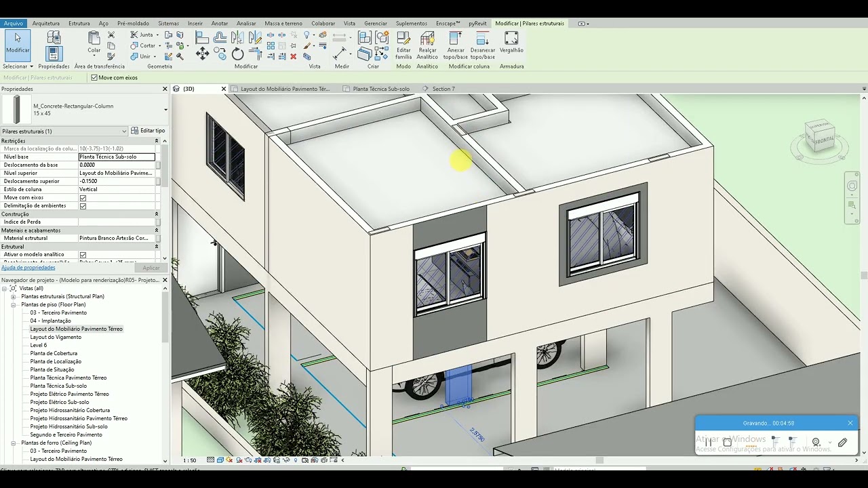Viewport: 868px width, 488px height.
Task: Click the Editar tipo button
Action: pos(148,131)
